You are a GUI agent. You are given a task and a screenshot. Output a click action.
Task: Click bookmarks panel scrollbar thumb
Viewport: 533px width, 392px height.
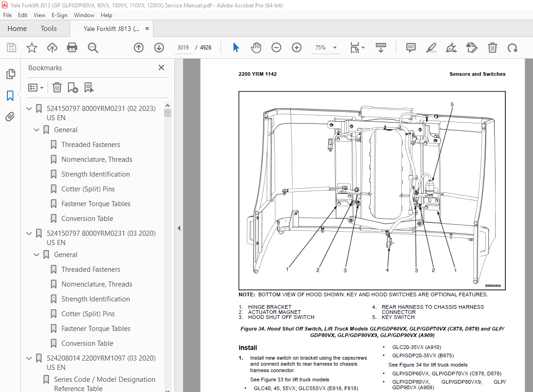click(167, 113)
